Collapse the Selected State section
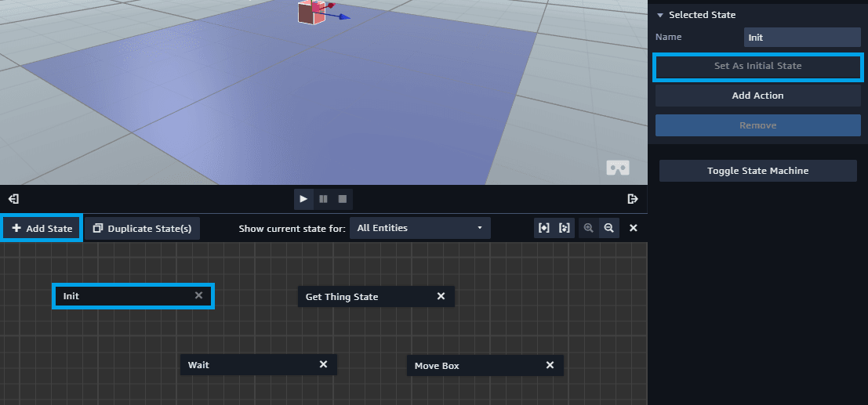 660,15
